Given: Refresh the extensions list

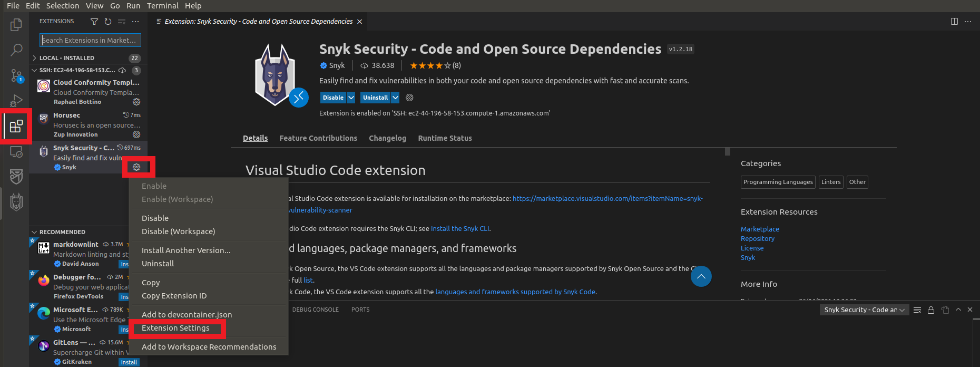Looking at the screenshot, I should (x=108, y=22).
